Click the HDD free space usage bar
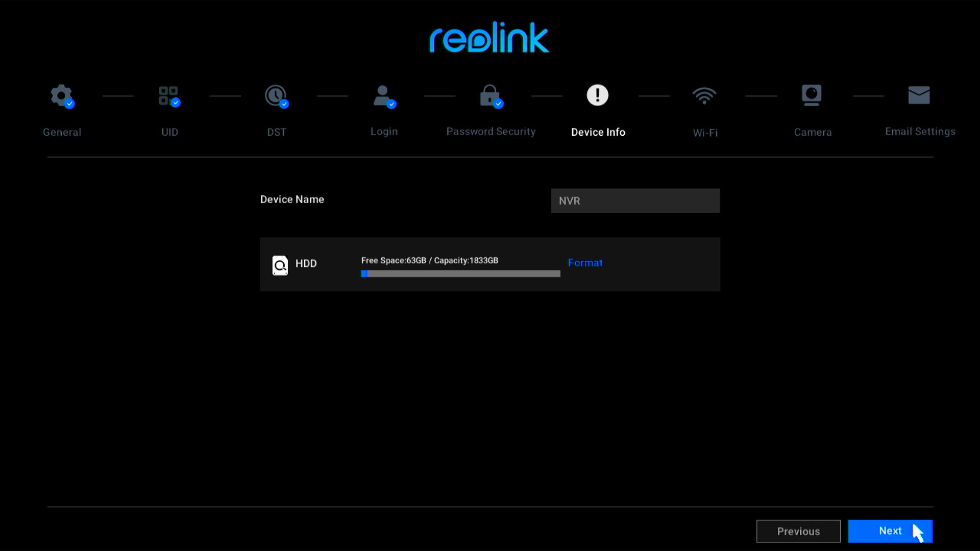The width and height of the screenshot is (980, 551). [x=460, y=274]
